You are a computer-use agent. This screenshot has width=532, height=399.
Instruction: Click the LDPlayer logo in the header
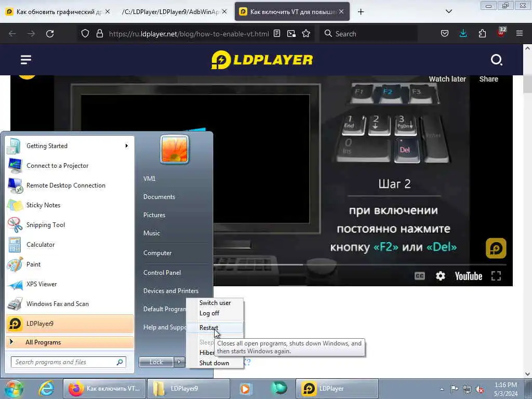(262, 60)
